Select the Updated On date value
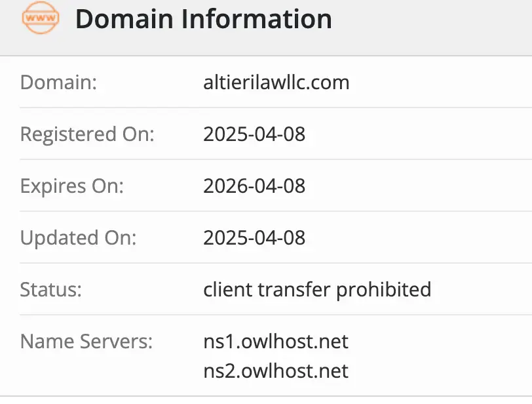Screen dimensions: 532x404 (254, 237)
